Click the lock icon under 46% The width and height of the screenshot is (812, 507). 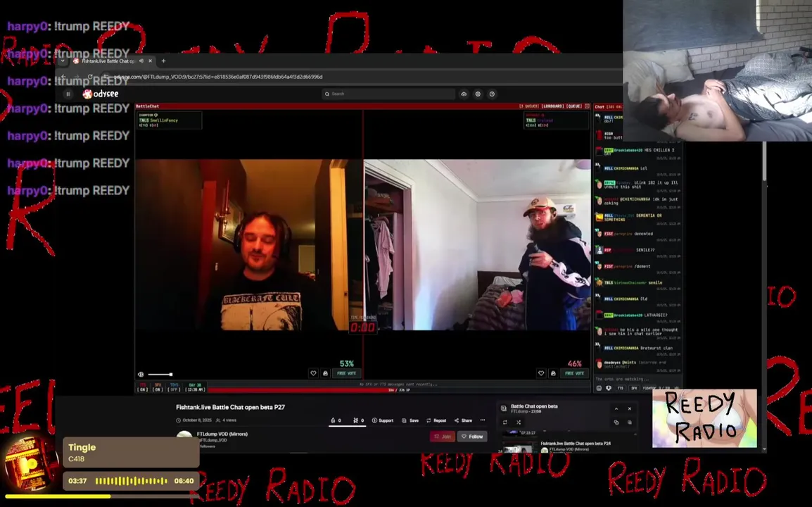point(553,373)
